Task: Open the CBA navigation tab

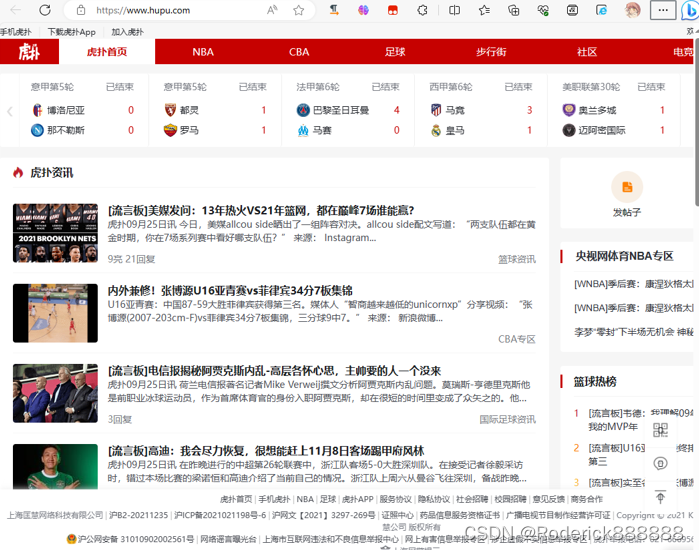Action: 299,52
